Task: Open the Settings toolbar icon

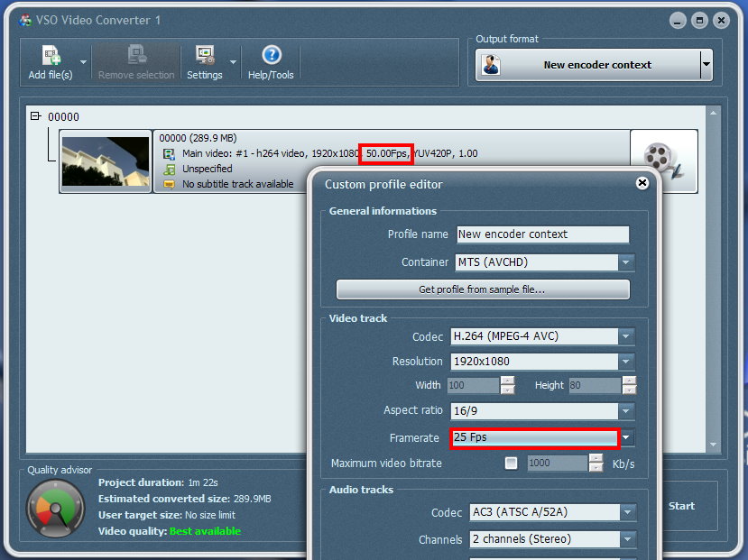Action: (205, 55)
